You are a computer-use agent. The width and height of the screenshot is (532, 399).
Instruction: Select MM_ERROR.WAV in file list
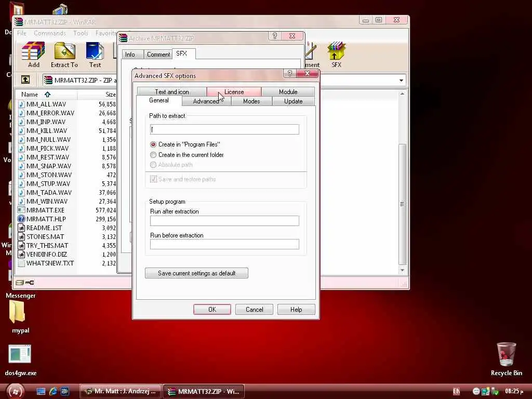coord(50,113)
